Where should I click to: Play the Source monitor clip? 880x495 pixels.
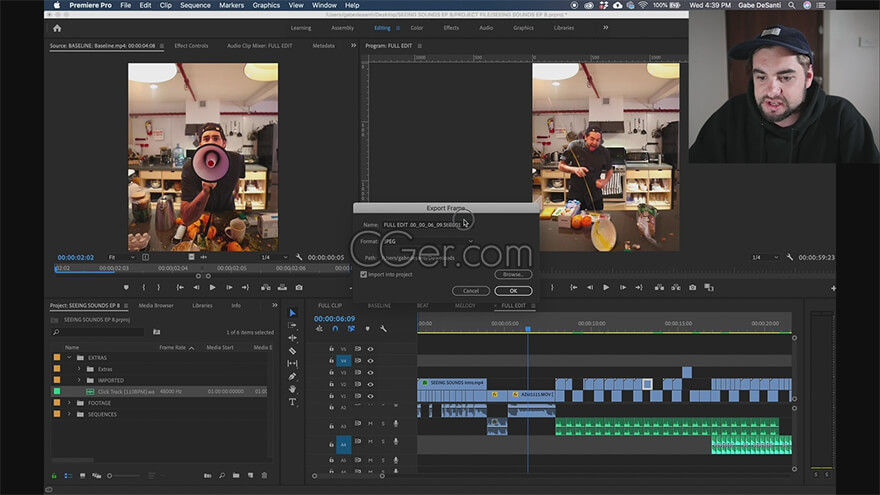tap(212, 287)
